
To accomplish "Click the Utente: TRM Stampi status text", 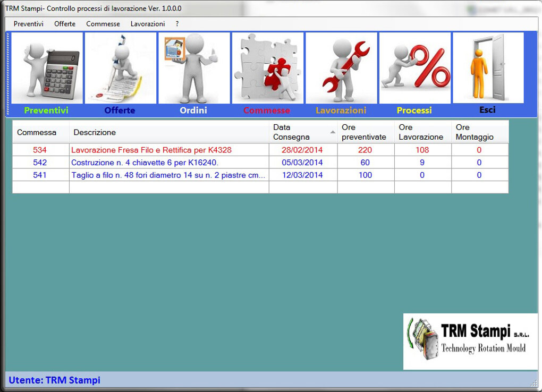I will coord(55,380).
